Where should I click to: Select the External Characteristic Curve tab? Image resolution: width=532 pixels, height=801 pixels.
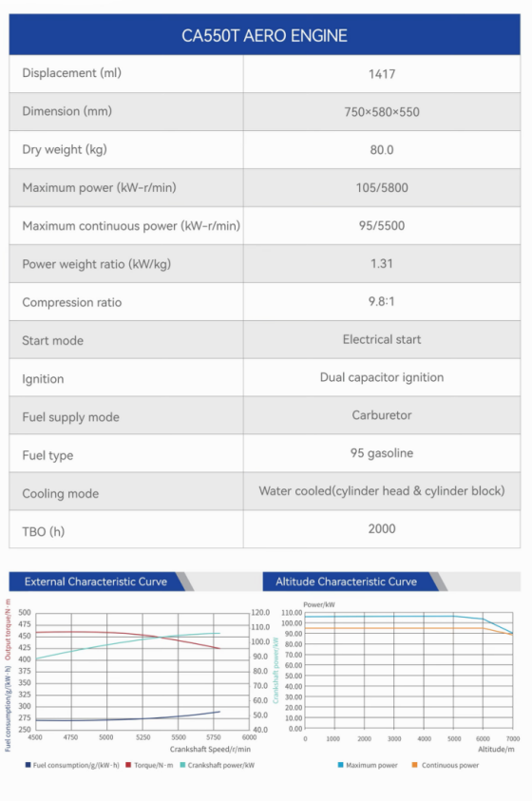click(x=97, y=582)
